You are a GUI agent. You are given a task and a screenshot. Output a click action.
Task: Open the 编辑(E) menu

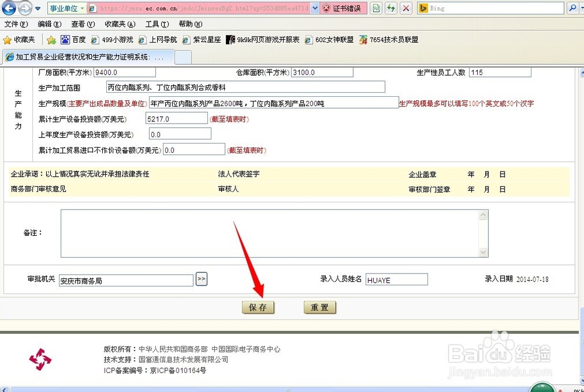pos(50,24)
